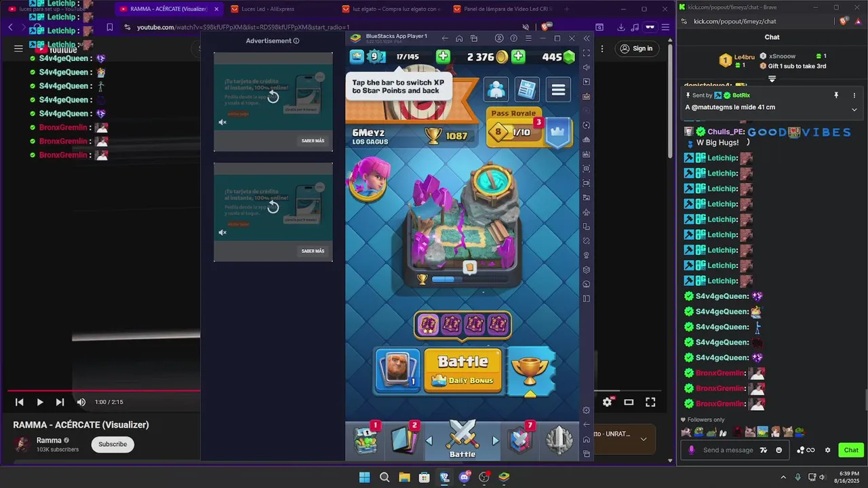Click SABER MÁS on the second ad
The width and height of the screenshot is (868, 488).
click(x=313, y=251)
